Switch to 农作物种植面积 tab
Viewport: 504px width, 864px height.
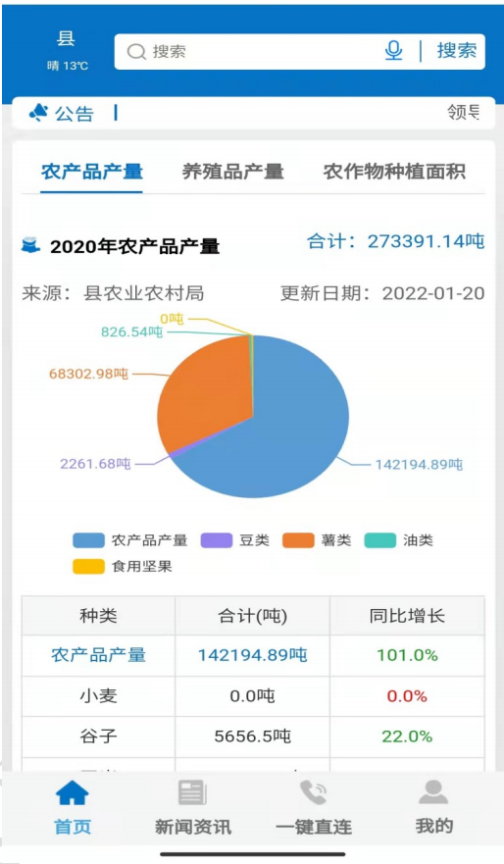coord(394,172)
